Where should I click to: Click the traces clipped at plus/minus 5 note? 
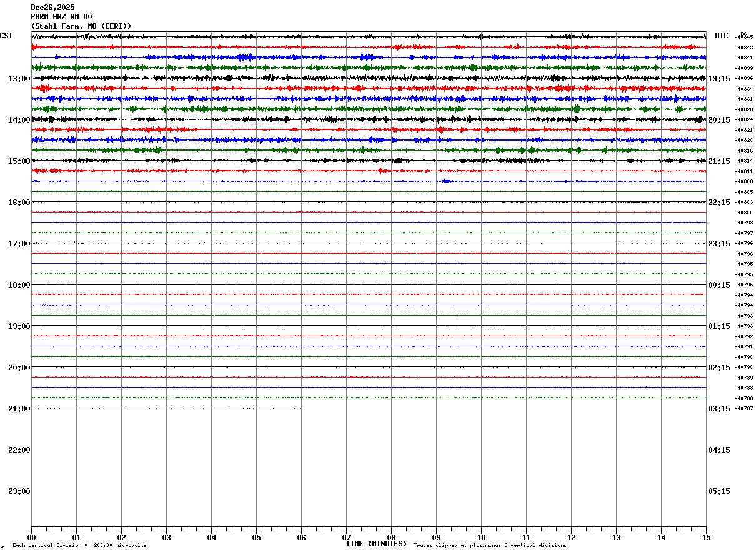click(490, 546)
